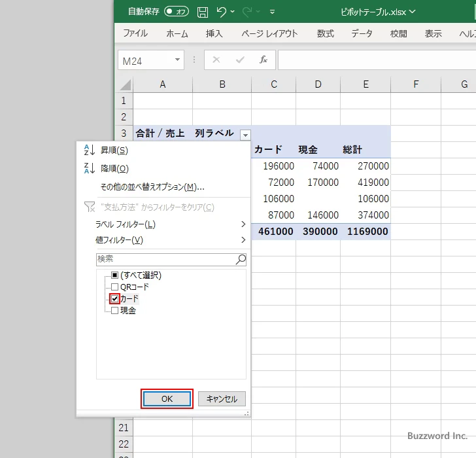Click the Undo arrow icon
The height and width of the screenshot is (458, 476).
221,12
